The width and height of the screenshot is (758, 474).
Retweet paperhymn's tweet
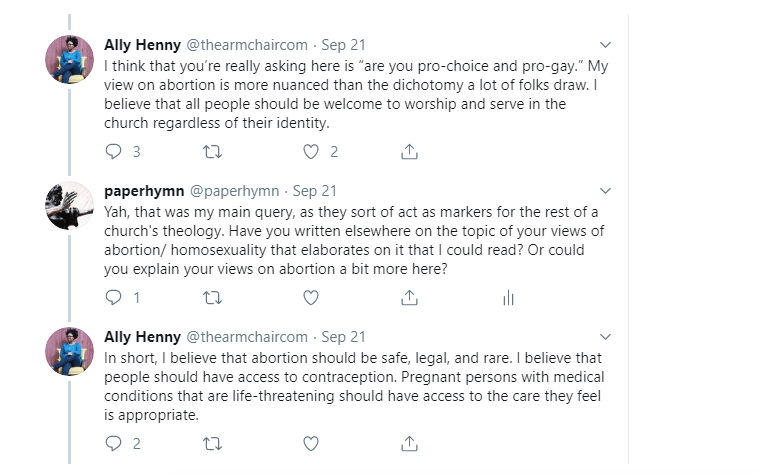(212, 297)
